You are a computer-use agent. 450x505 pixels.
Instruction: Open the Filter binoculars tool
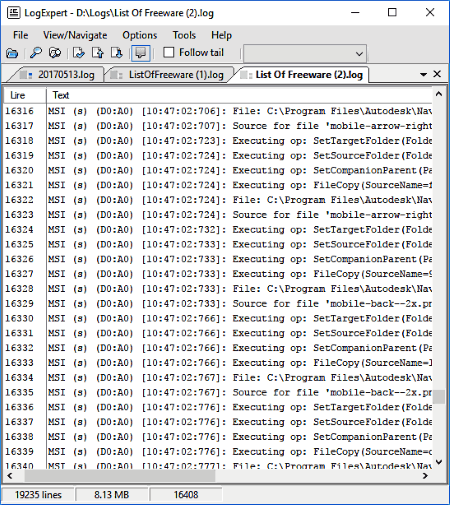[x=55, y=53]
